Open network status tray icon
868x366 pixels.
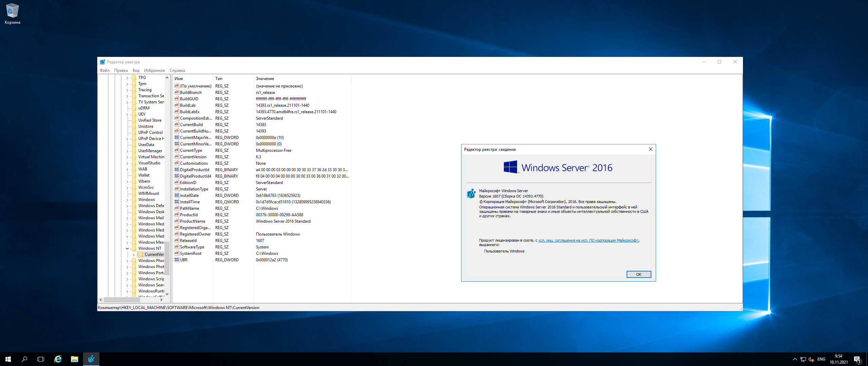803,359
